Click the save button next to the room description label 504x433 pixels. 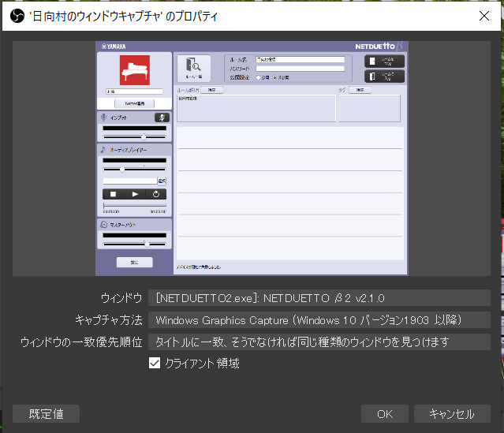tap(211, 90)
